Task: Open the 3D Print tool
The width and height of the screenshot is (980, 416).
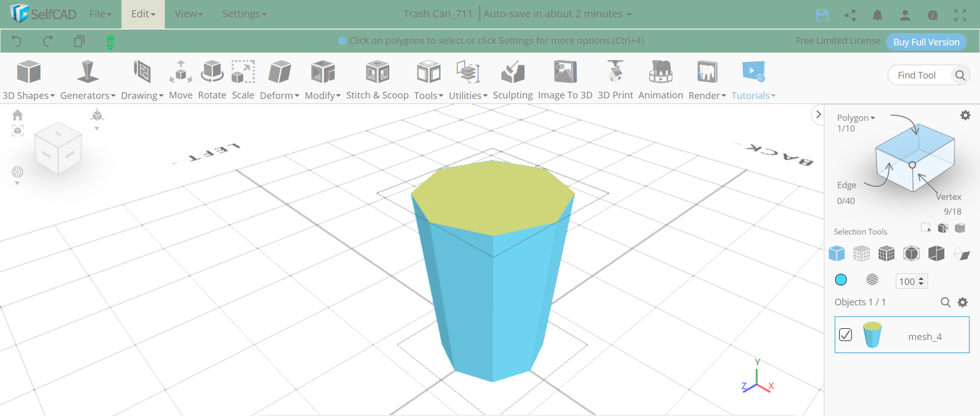Action: (615, 80)
